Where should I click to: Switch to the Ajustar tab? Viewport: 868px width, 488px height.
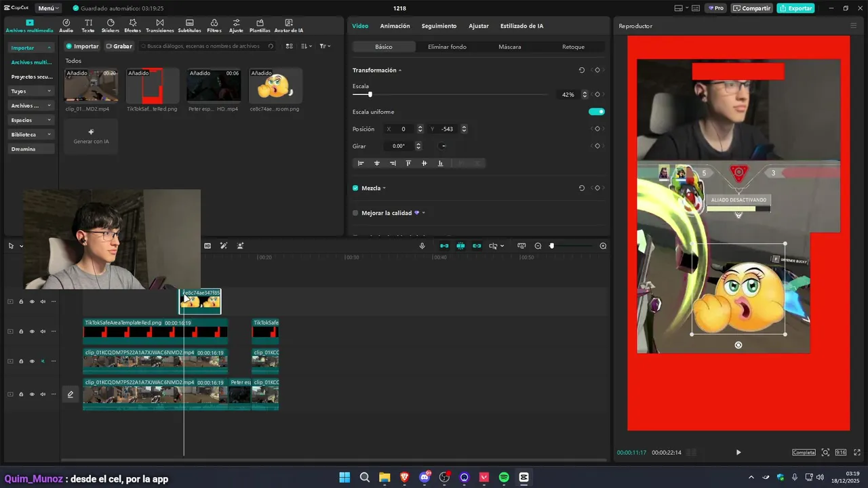(479, 26)
